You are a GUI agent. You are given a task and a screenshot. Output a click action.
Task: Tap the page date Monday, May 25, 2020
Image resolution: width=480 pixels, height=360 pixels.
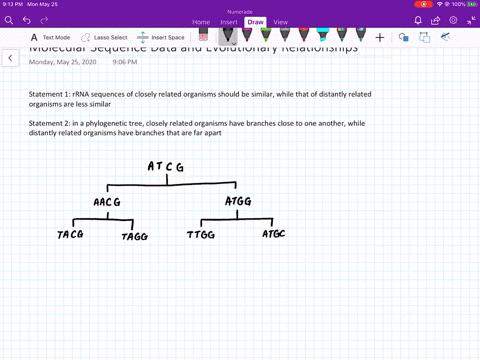pyautogui.click(x=62, y=62)
